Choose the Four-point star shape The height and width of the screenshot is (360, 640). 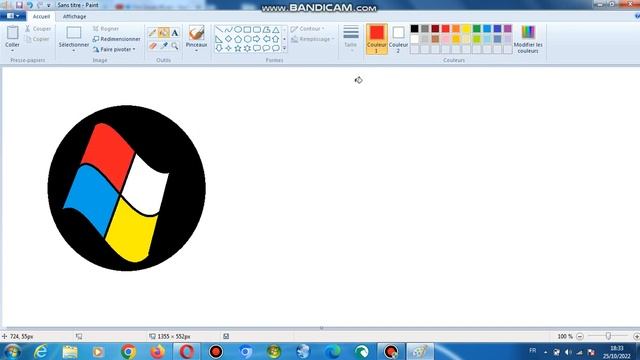228,48
